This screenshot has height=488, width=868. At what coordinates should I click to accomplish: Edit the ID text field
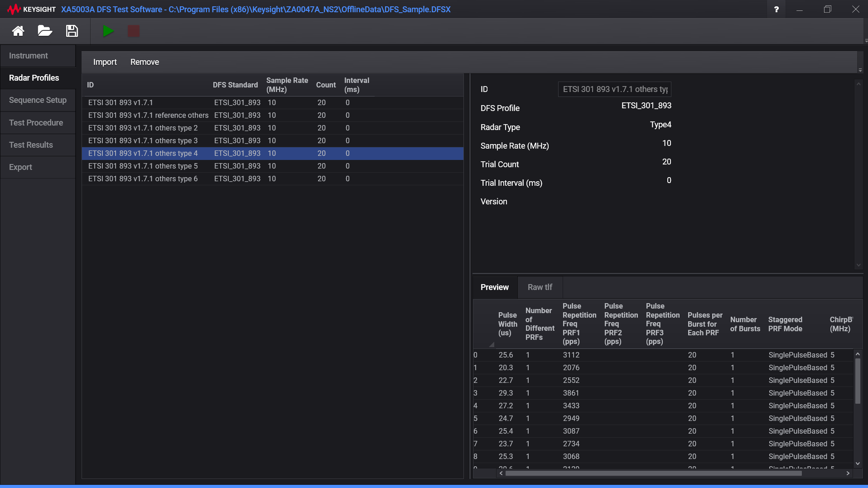click(x=614, y=89)
